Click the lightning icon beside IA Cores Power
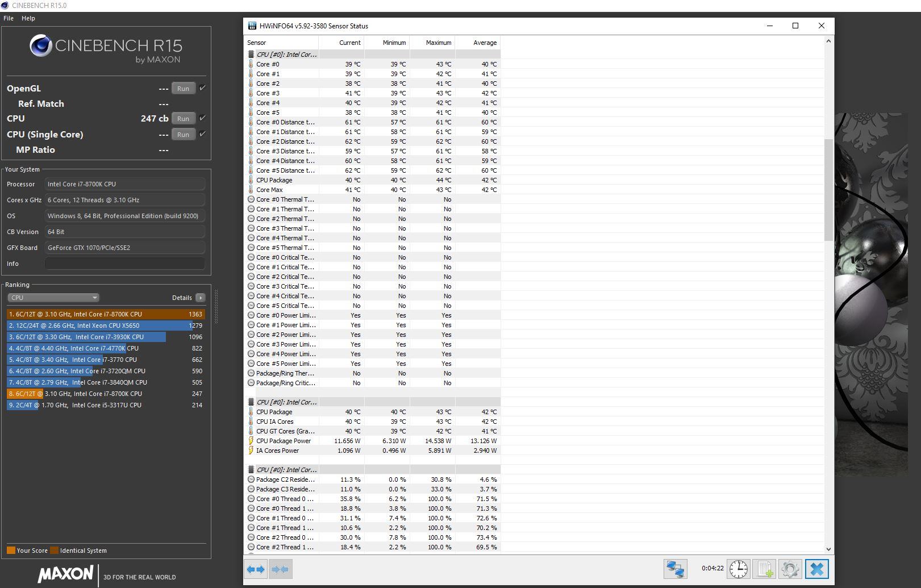 (251, 451)
